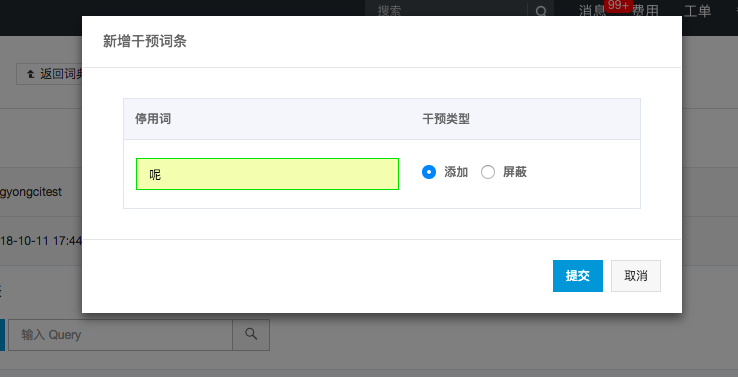Focus the 停用词 input containing 呢
This screenshot has height=377, width=738.
[267, 174]
